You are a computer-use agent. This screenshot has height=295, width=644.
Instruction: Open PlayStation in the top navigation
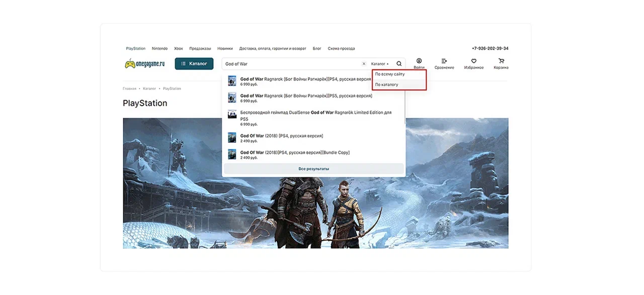[136, 49]
